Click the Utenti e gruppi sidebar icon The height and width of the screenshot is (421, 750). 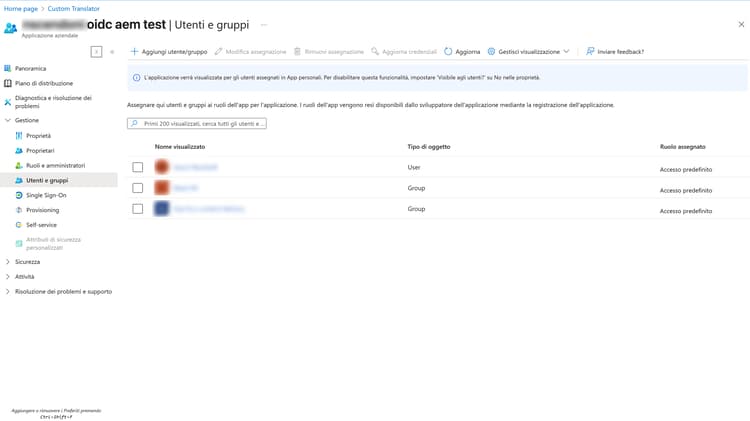pos(19,180)
